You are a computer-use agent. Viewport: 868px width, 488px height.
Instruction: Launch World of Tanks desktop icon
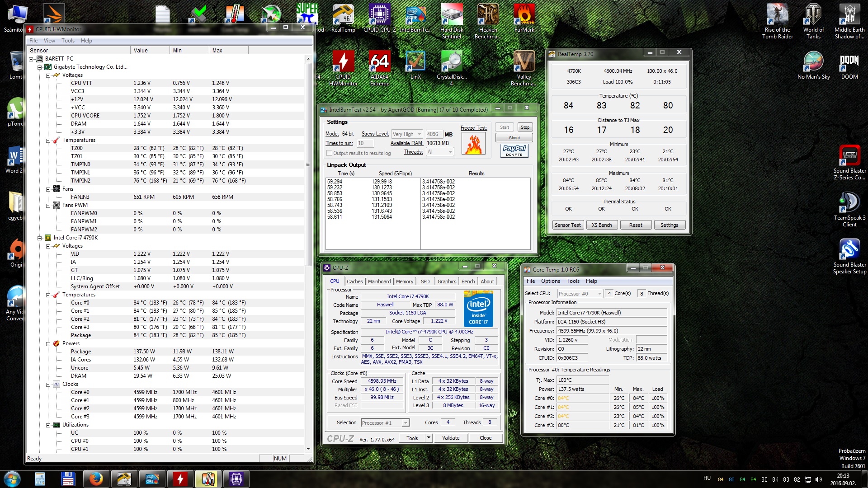(x=813, y=21)
